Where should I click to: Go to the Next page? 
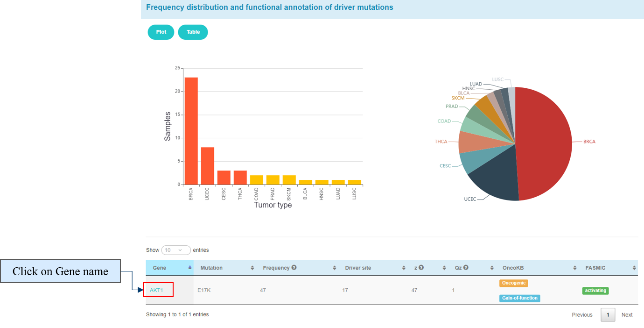(627, 314)
